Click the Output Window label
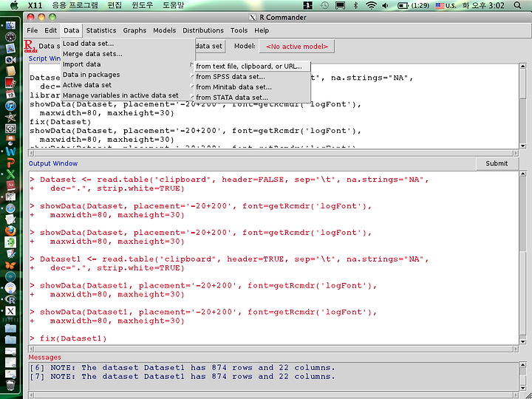This screenshot has height=399, width=532. click(x=53, y=163)
